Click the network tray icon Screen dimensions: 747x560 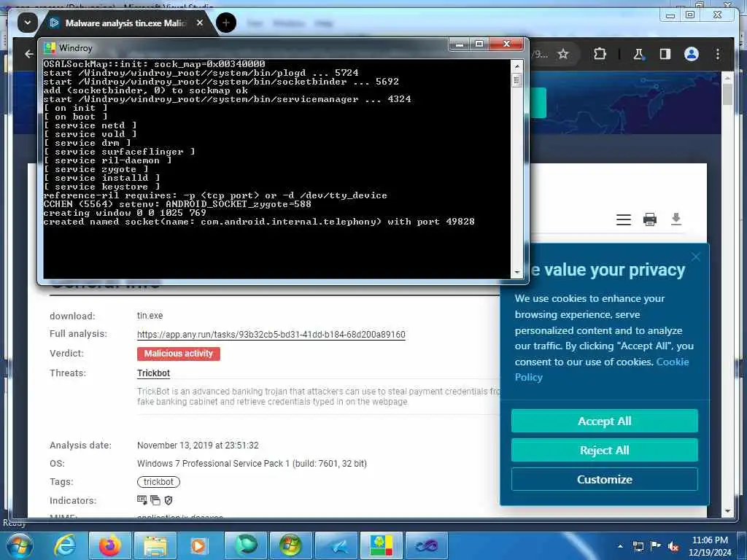(x=638, y=547)
